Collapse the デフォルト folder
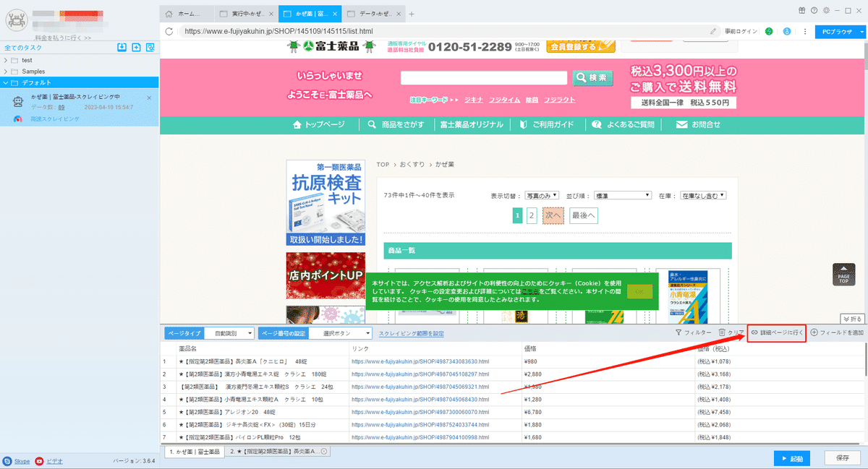Viewport: 868px width, 469px height. click(6, 82)
